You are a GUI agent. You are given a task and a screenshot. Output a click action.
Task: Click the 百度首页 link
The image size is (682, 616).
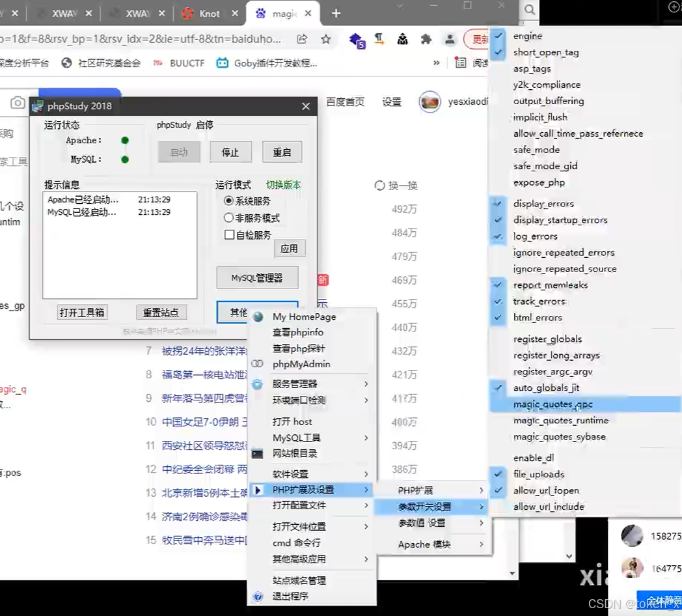click(x=345, y=102)
